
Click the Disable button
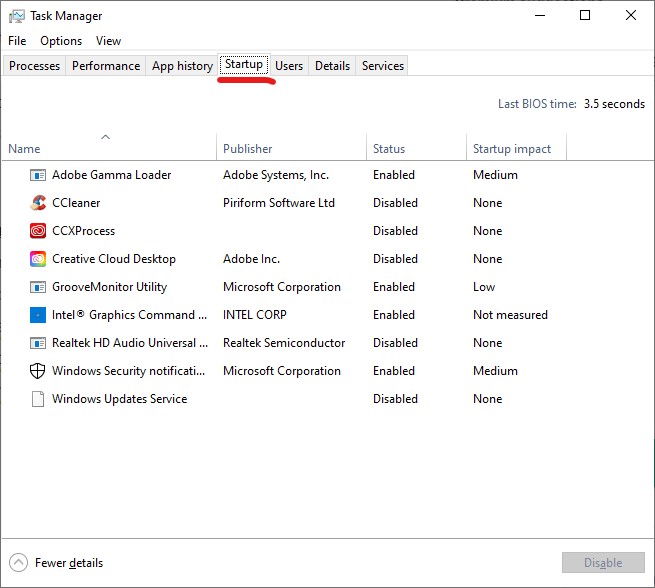click(603, 563)
